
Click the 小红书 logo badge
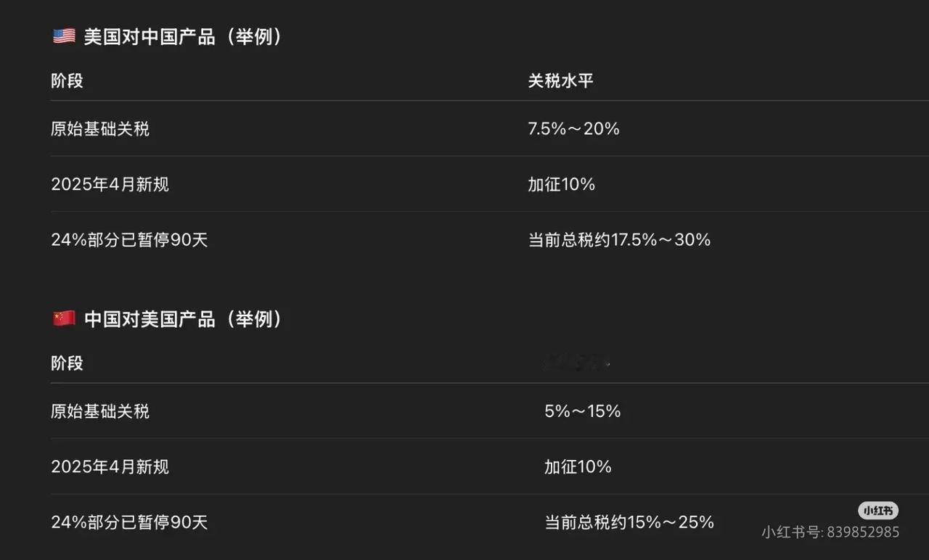tap(878, 511)
